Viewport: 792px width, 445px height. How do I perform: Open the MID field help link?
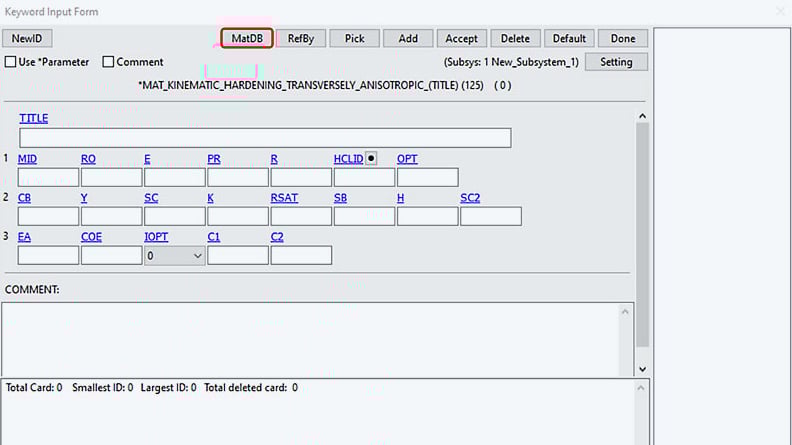pos(27,159)
